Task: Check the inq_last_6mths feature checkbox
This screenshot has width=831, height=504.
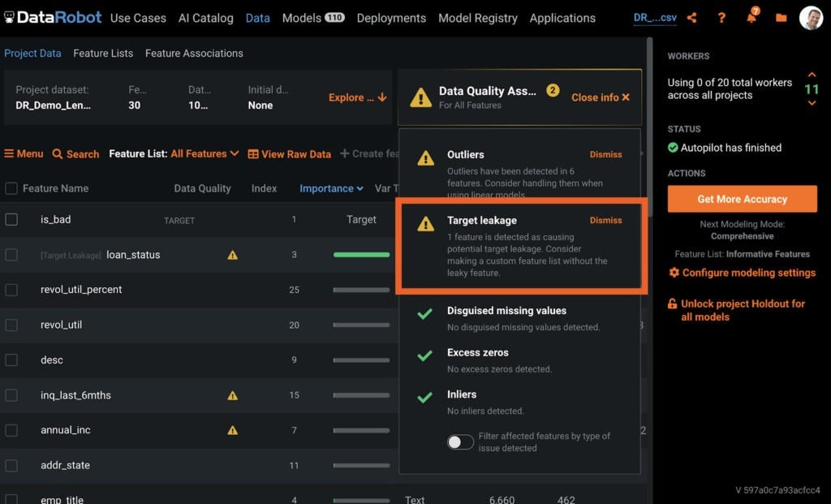Action: coord(11,395)
